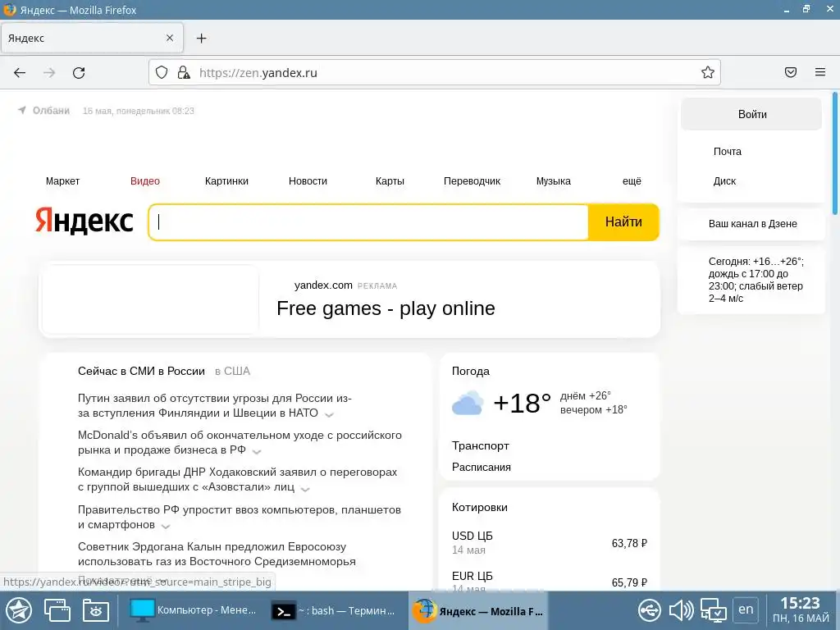Open Почта mail link

click(728, 152)
